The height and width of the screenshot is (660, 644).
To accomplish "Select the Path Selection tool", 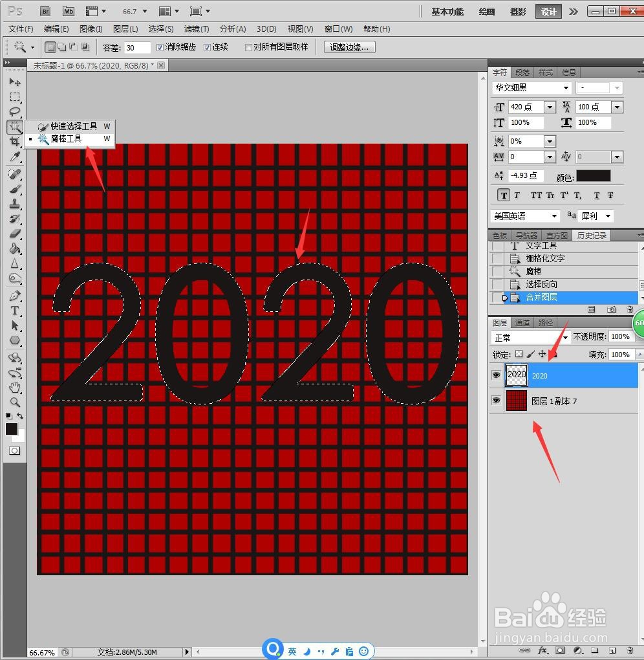I will [15, 325].
